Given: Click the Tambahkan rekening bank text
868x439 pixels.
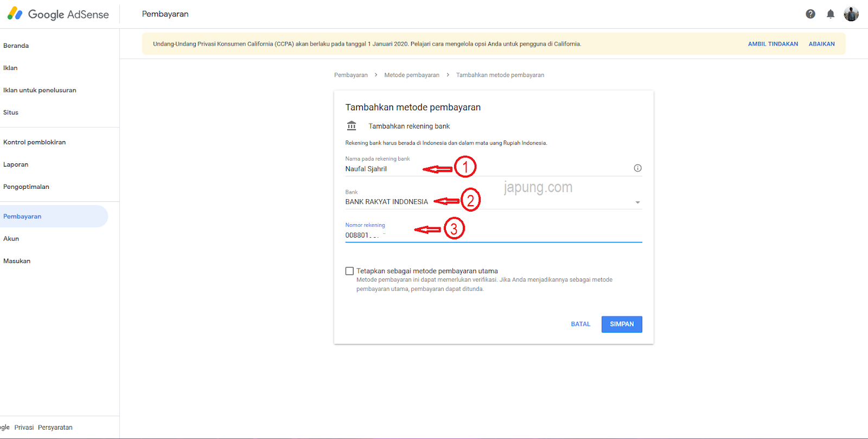Looking at the screenshot, I should click(x=409, y=126).
